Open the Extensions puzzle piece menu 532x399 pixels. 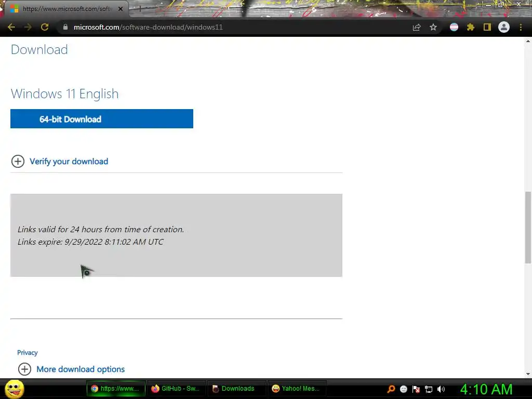(471, 27)
